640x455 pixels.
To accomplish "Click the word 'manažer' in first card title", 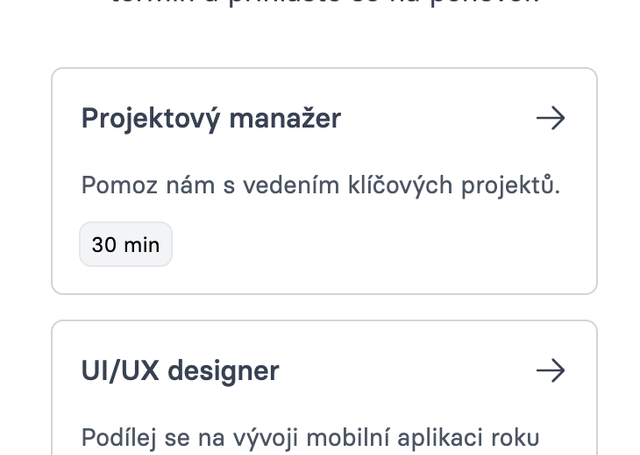I will point(286,119).
